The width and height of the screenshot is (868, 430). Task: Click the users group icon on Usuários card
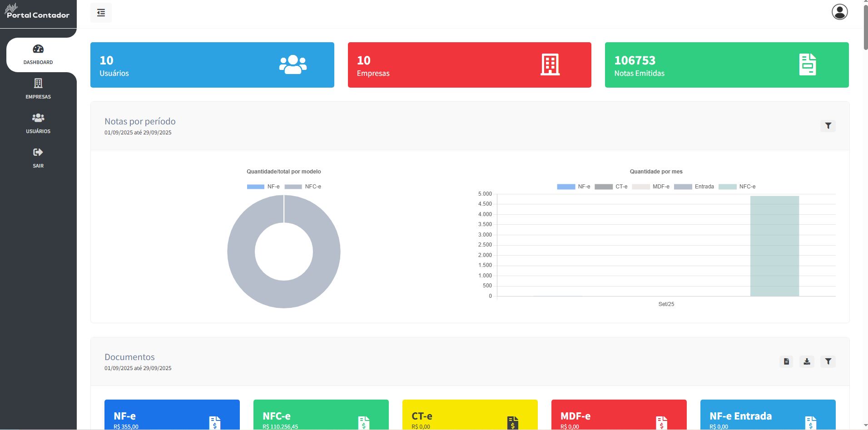click(x=293, y=64)
